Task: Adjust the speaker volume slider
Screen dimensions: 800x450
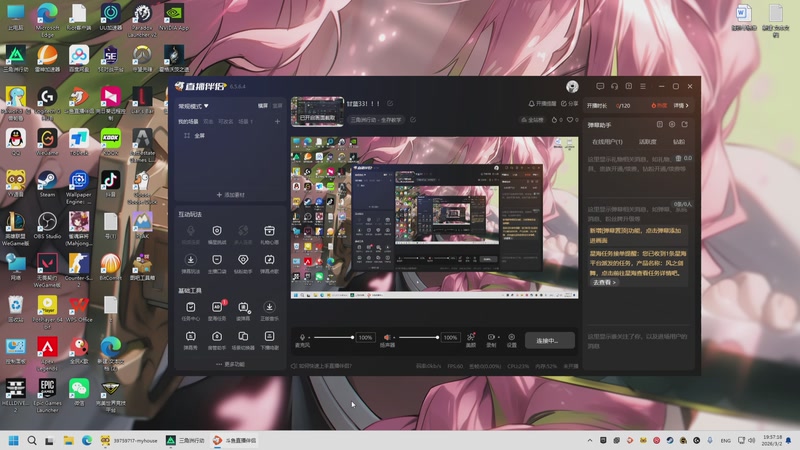Action: [x=419, y=337]
